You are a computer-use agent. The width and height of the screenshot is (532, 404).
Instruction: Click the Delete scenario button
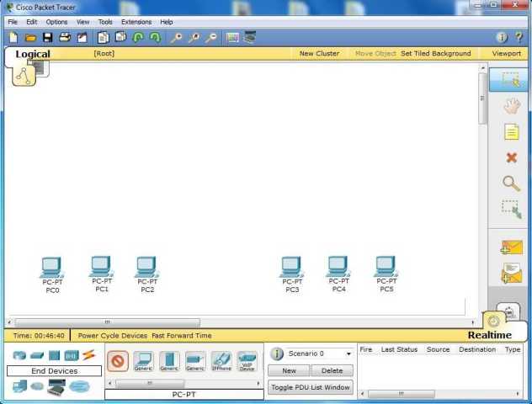332,370
